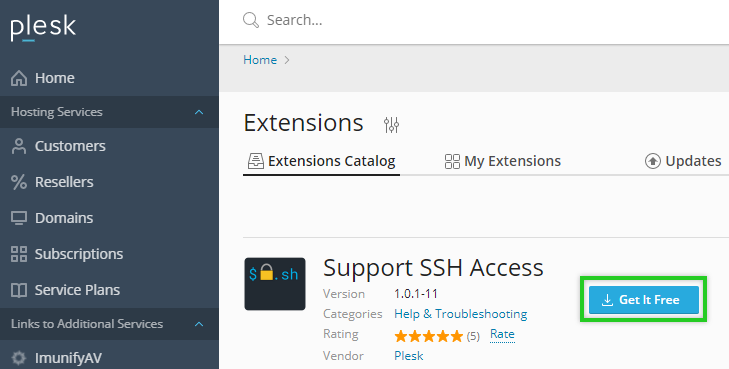Follow the Home breadcrumb link
The image size is (729, 369).
click(260, 60)
